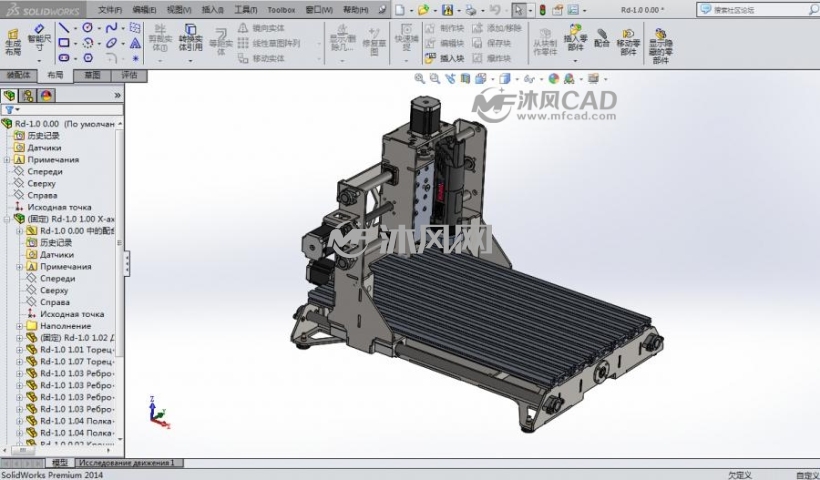Open dropdown beside the Circle tool
The width and height of the screenshot is (820, 480).
pos(99,28)
